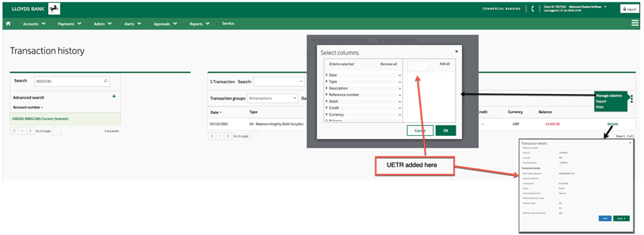The width and height of the screenshot is (644, 235).
Task: Remove Date column using its minus icon
Action: pyautogui.click(x=399, y=75)
